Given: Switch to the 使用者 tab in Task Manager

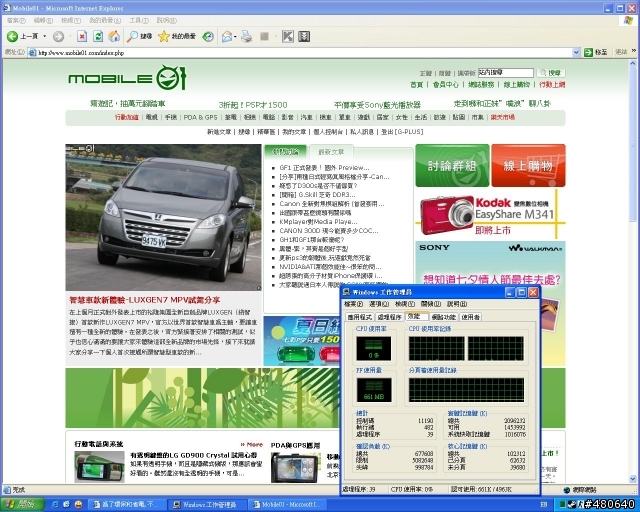Looking at the screenshot, I should click(471, 317).
